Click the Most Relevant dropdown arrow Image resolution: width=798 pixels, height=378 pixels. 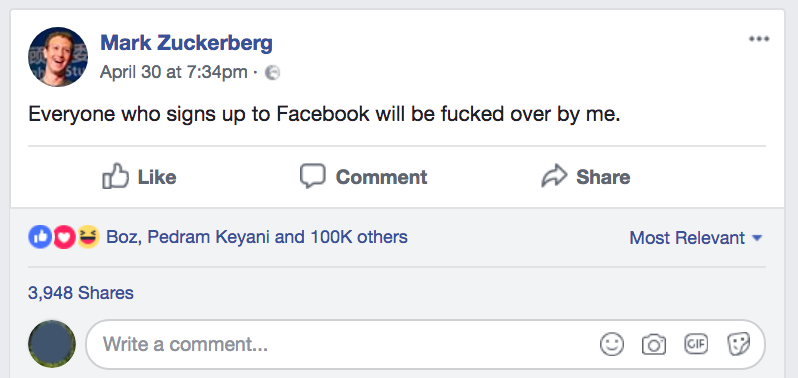pos(757,238)
